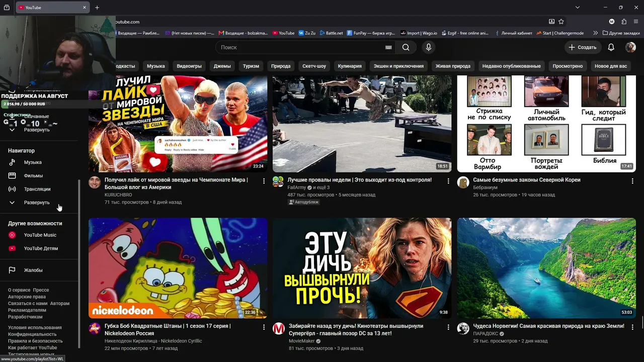Image resolution: width=644 pixels, height=362 pixels.
Task: Open more options for FailArmy video
Action: 448,181
